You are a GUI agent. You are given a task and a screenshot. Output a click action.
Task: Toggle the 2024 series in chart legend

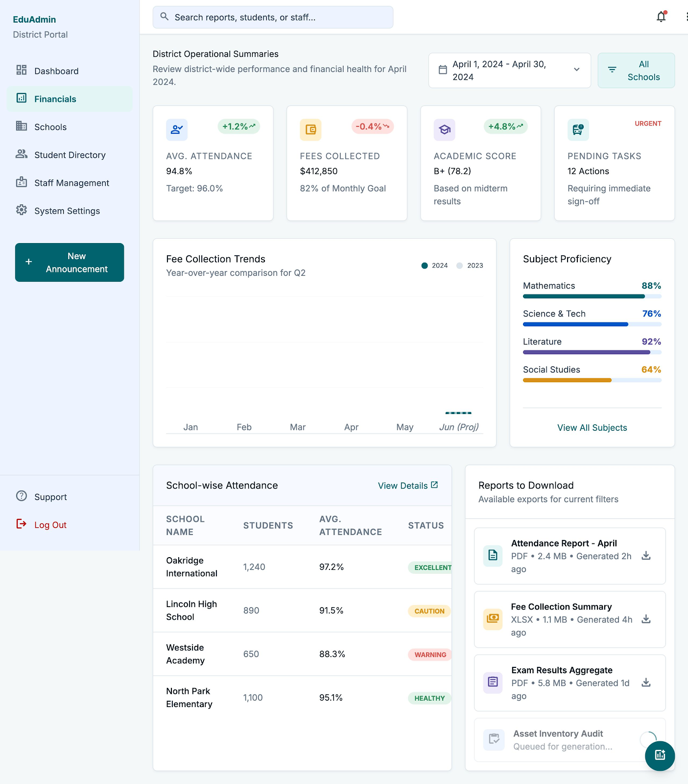435,266
